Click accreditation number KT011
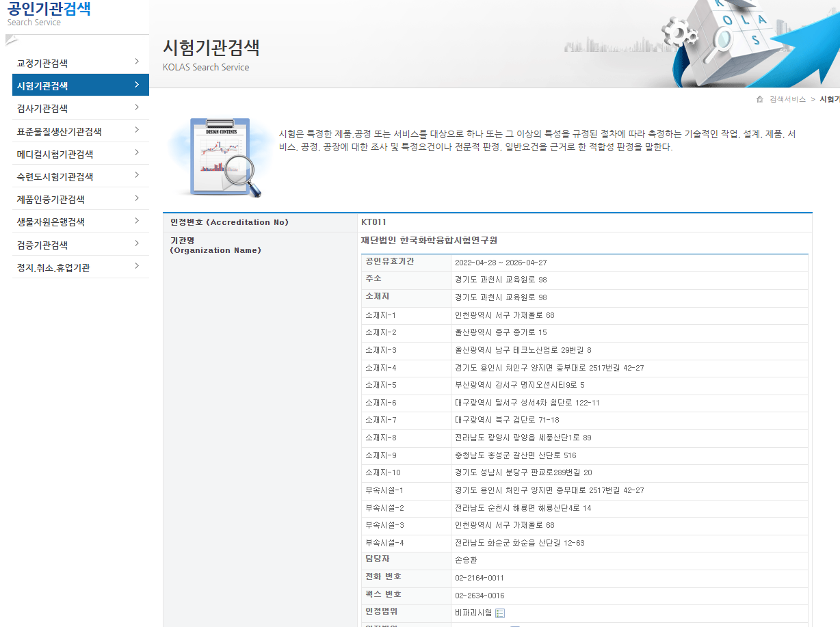 (373, 222)
